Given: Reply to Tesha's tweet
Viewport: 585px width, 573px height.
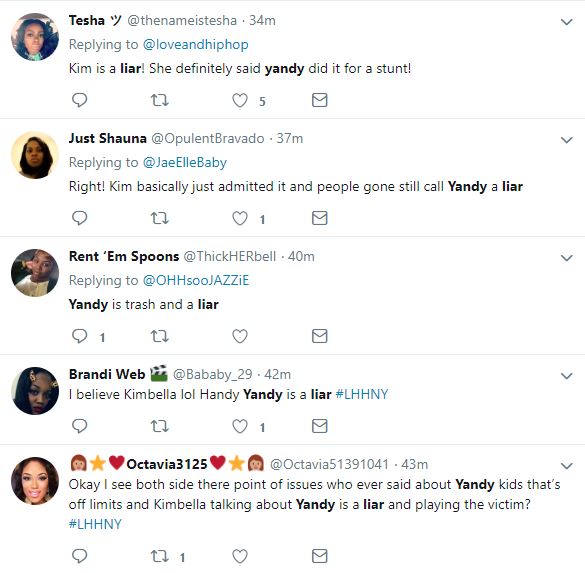Looking at the screenshot, I should (x=79, y=100).
